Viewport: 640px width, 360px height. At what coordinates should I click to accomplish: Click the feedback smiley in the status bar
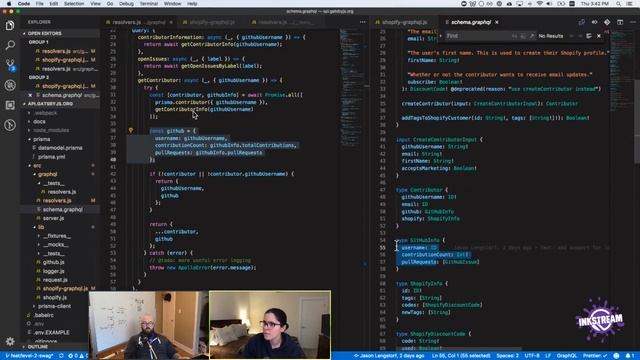coord(616,356)
